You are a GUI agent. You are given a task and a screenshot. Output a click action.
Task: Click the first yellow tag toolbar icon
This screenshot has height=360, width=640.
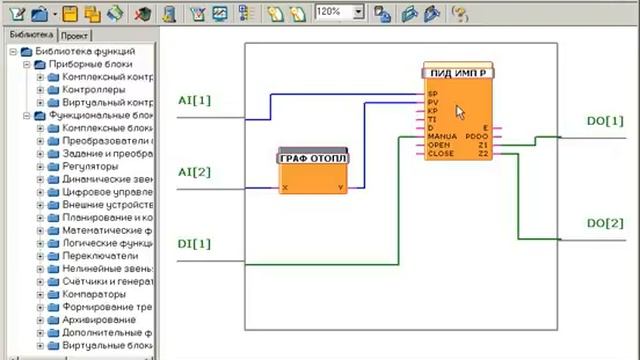pyautogui.click(x=275, y=14)
